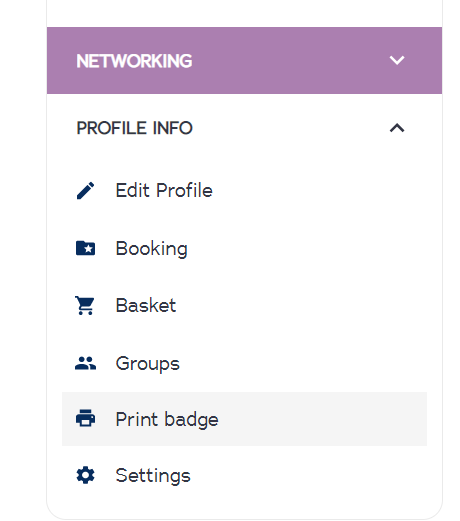The image size is (460, 521).
Task: Click the pencil icon beside Edit Profile
Action: 85,191
